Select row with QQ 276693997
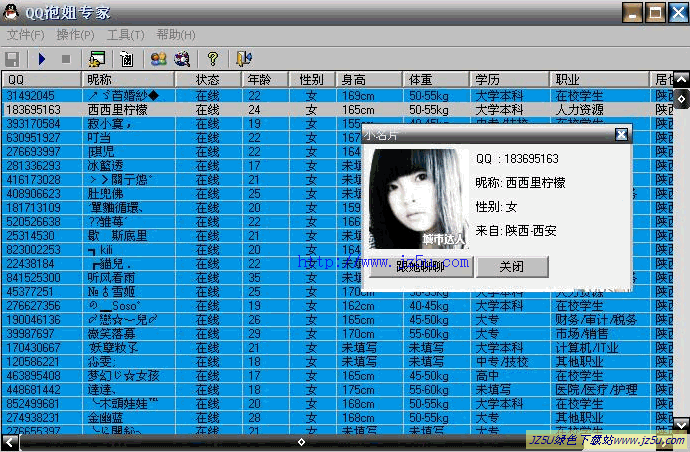The image size is (690, 452). point(338,152)
